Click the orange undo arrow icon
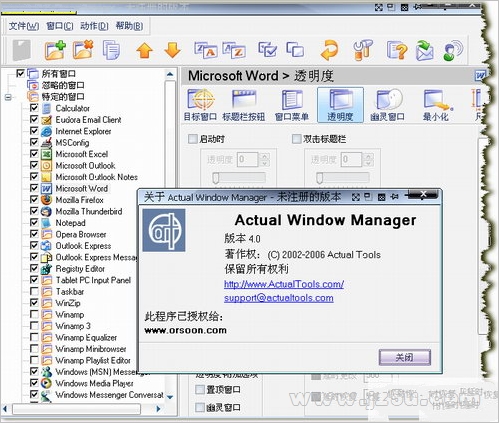Screen dimensions: 499x423 (x=329, y=50)
